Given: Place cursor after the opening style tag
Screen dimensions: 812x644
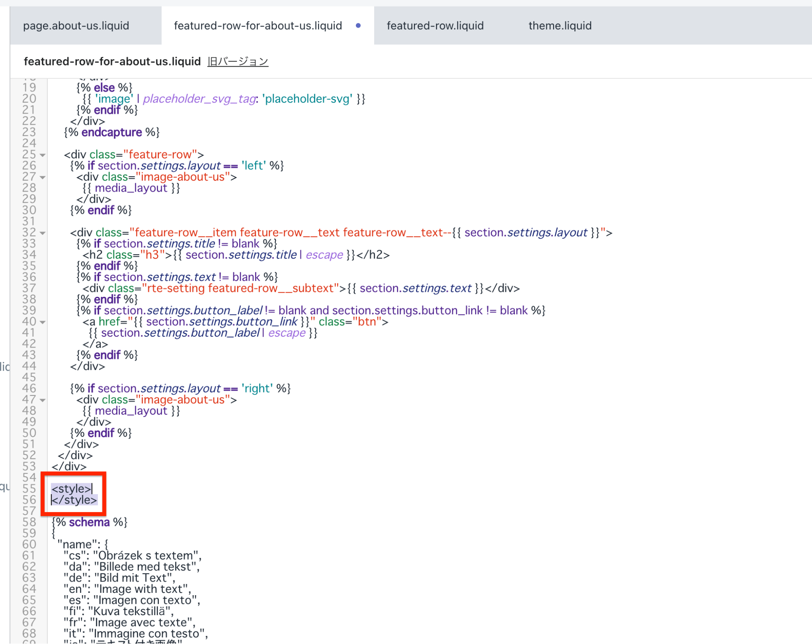Looking at the screenshot, I should click(92, 488).
